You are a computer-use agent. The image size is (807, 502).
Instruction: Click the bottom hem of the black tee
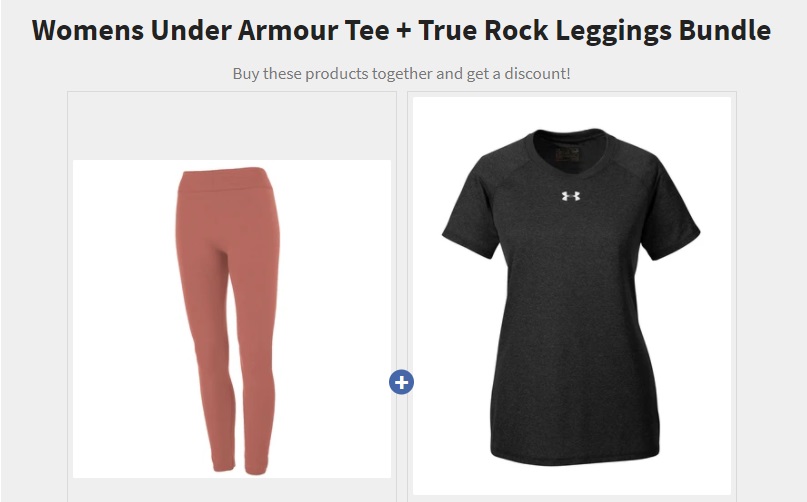pyautogui.click(x=575, y=455)
